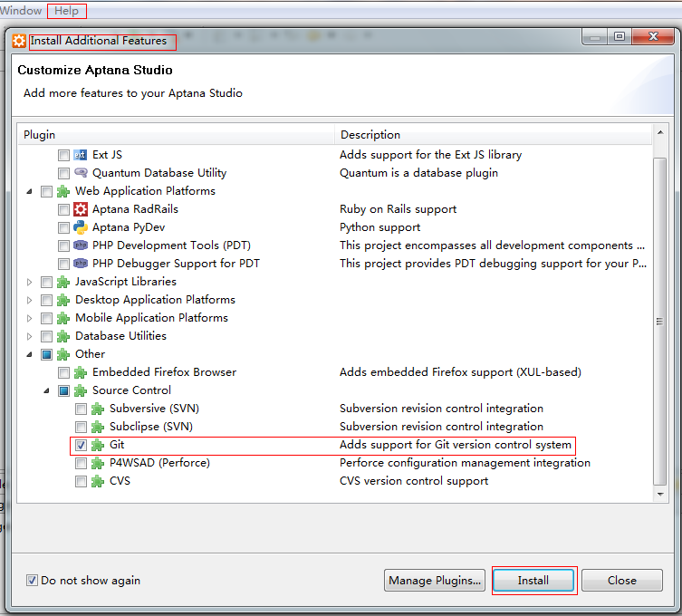Click the PHP Debugger Support icon

tap(81, 264)
